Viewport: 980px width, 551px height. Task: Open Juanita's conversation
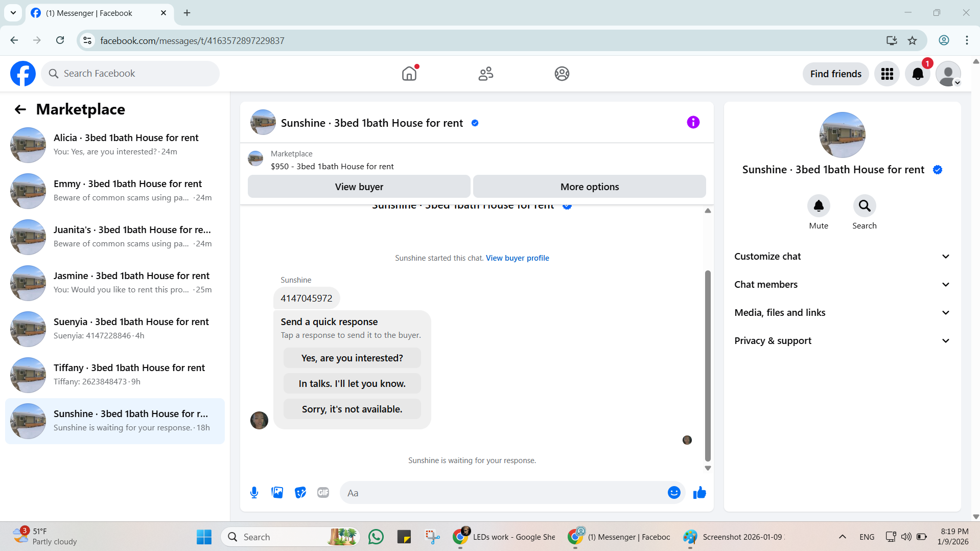115,237
